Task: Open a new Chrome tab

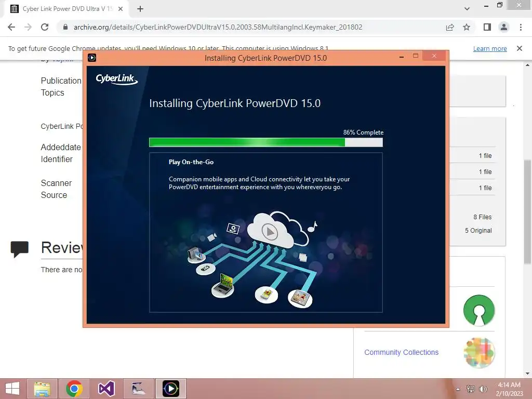Action: (140, 9)
